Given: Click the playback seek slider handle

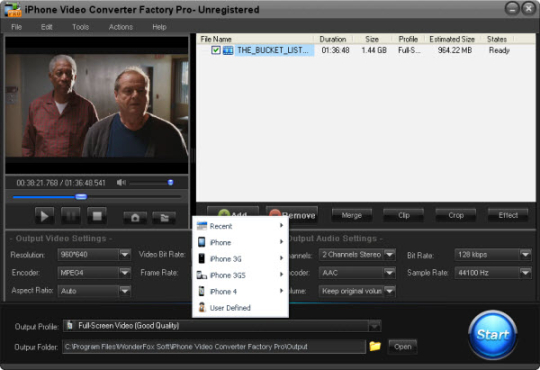Looking at the screenshot, I should [81, 197].
